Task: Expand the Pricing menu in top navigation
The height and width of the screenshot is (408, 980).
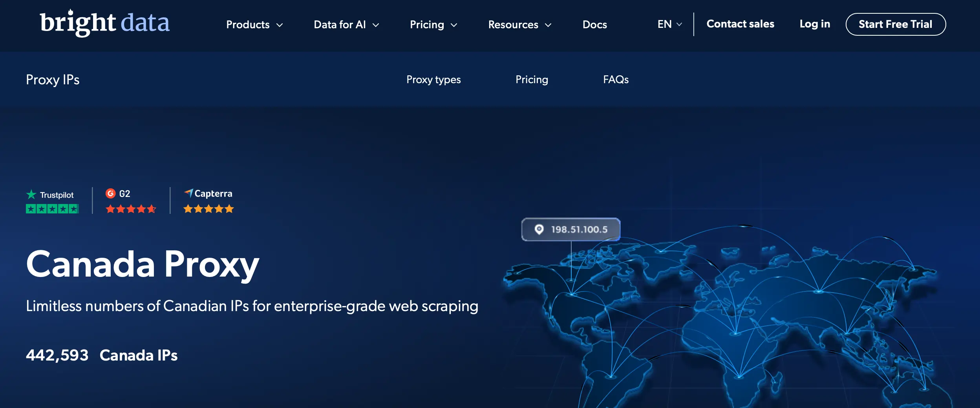Action: click(433, 25)
